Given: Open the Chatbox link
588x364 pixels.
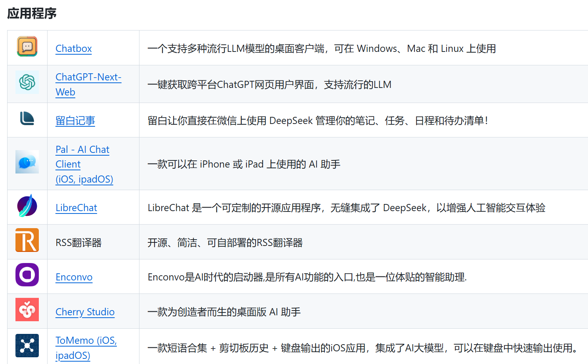Looking at the screenshot, I should (x=74, y=49).
